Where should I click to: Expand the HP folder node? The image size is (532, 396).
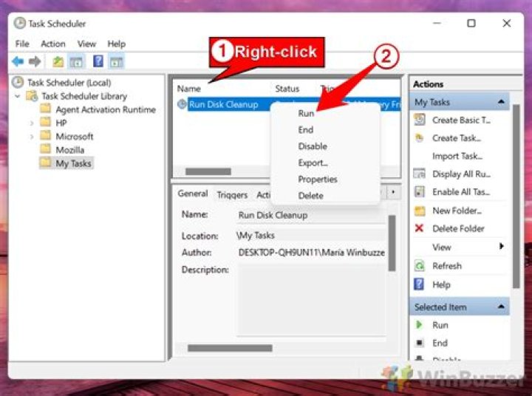(x=32, y=123)
